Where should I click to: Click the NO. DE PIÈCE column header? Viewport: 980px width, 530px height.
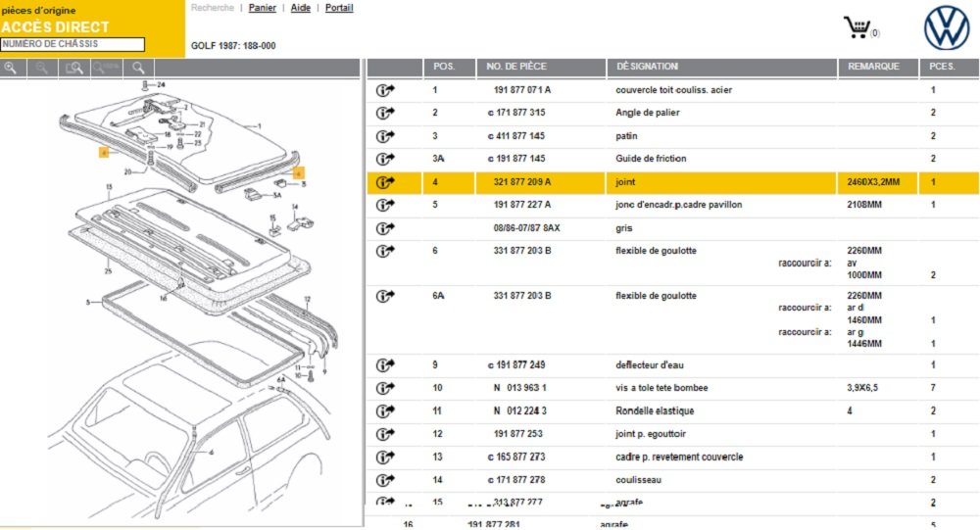[x=540, y=67]
